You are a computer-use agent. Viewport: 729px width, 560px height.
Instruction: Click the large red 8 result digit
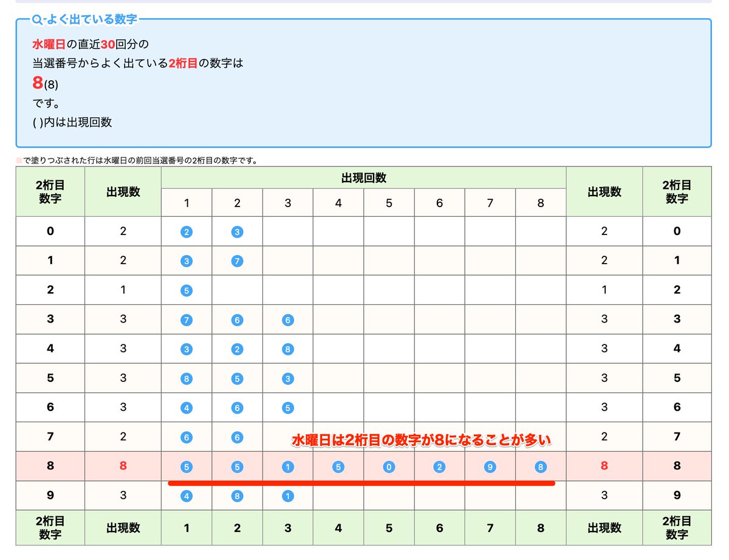click(x=38, y=83)
